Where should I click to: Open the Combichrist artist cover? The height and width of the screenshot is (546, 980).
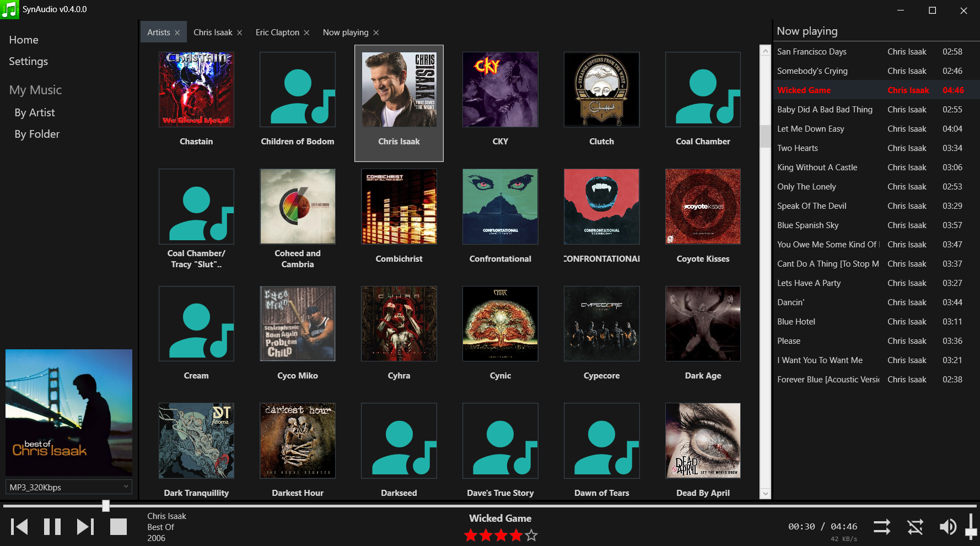(399, 207)
